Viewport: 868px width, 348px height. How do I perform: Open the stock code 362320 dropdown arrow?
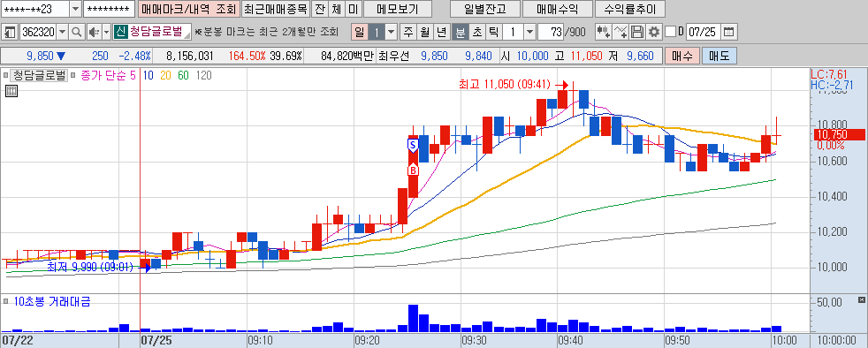[63, 32]
